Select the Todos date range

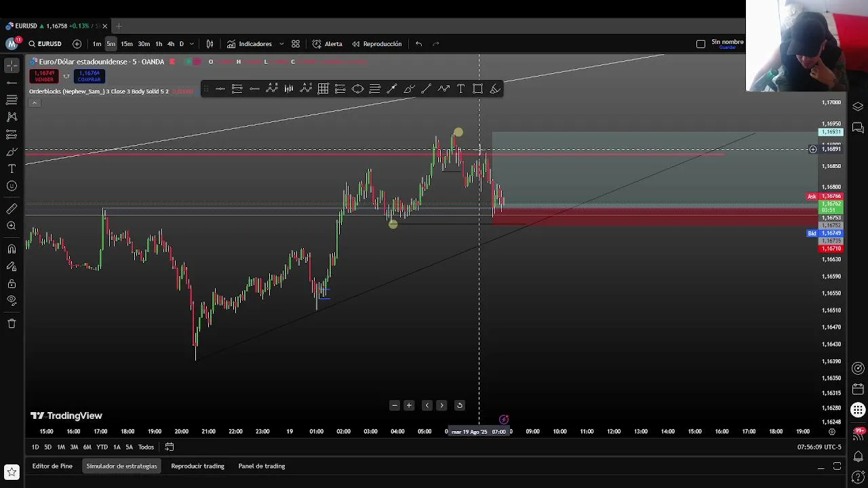coord(146,447)
